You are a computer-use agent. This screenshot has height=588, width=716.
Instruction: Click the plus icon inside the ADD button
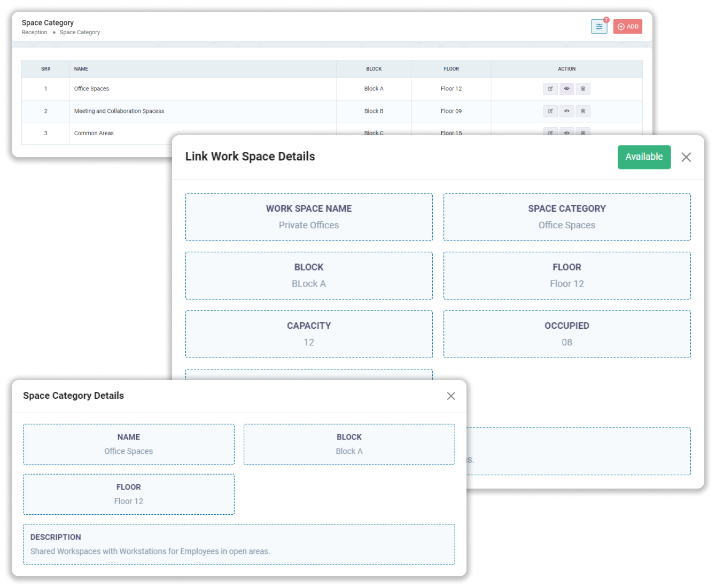tap(621, 26)
